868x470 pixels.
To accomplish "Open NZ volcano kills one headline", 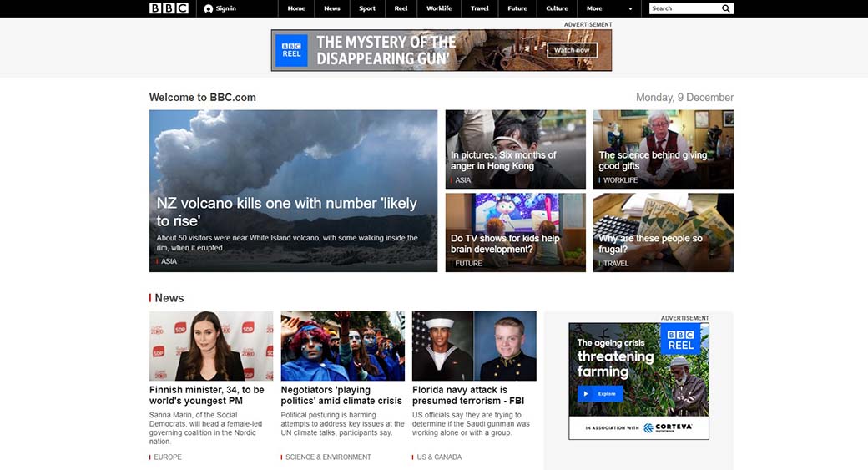I will 286,211.
